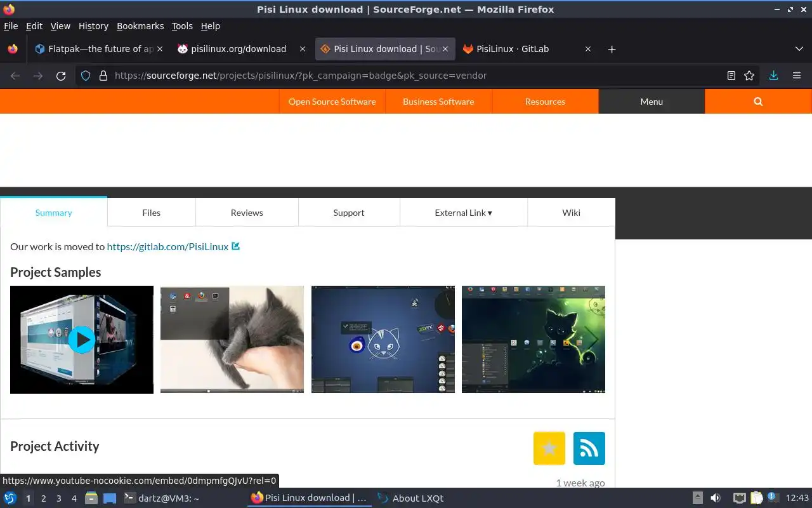This screenshot has height=508, width=812.
Task: Switch to virtual desktop 2
Action: [43, 498]
